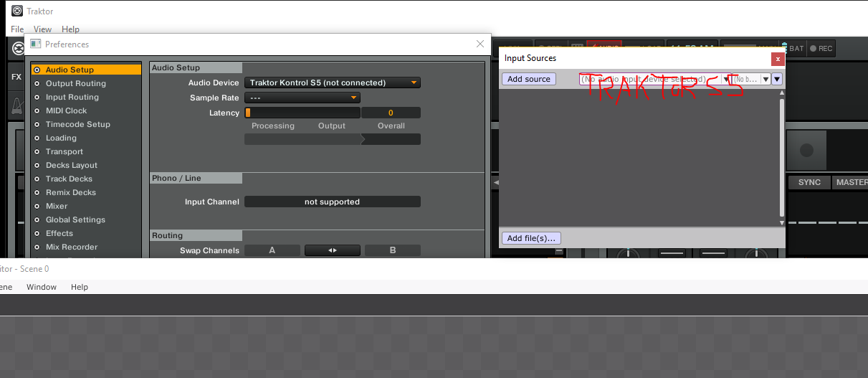Click the Latency value field showing 0
868x378 pixels.
[391, 113]
